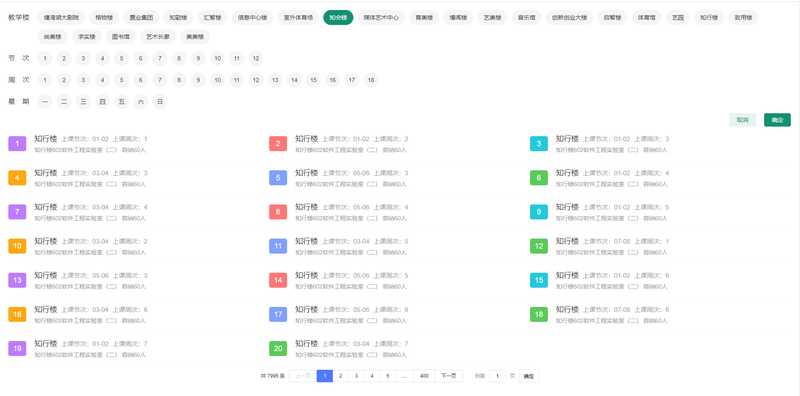Screen dimensions: 800x396
Task: Select the teal number 3 result badge
Action: click(539, 144)
